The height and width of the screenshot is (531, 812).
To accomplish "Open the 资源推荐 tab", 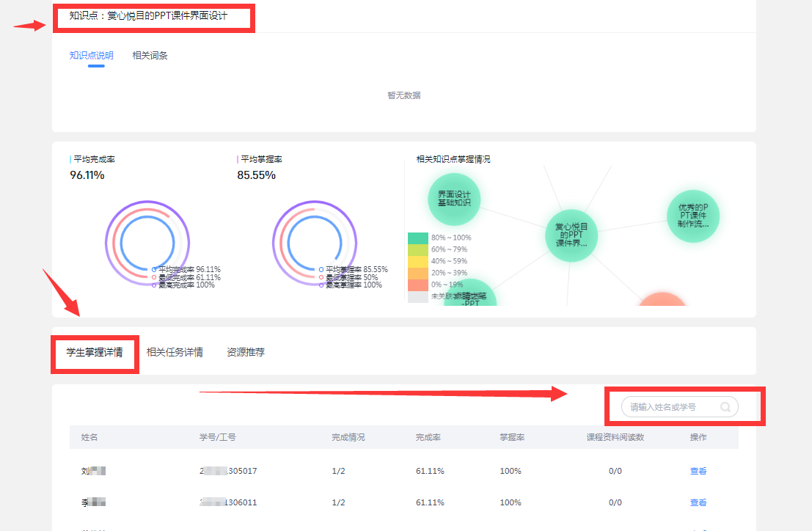I will (x=246, y=352).
